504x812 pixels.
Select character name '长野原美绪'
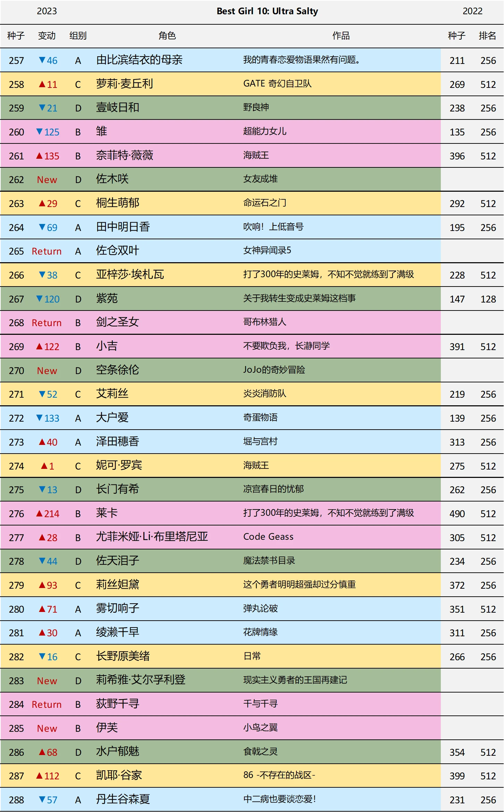(123, 656)
